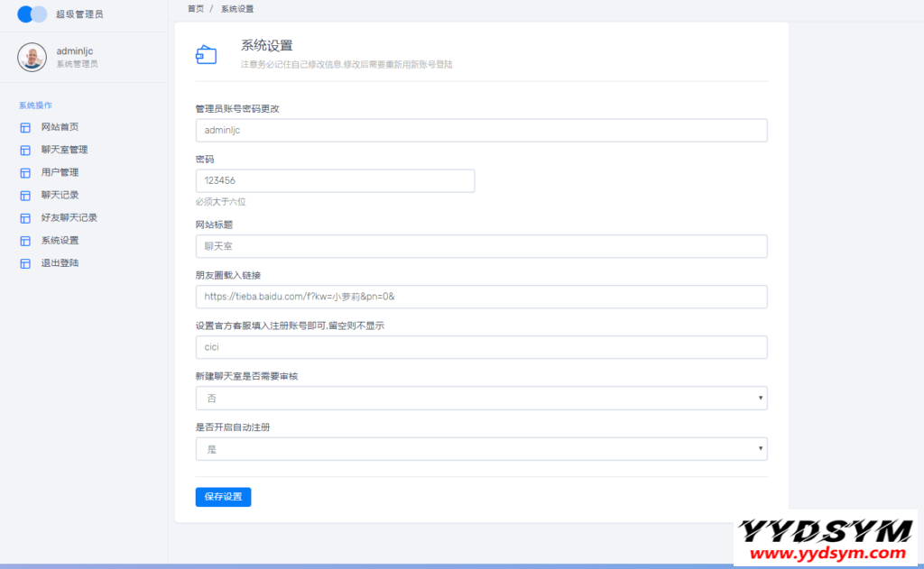Click the icon beside 聊天室管理
924x569 pixels.
[x=25, y=150]
